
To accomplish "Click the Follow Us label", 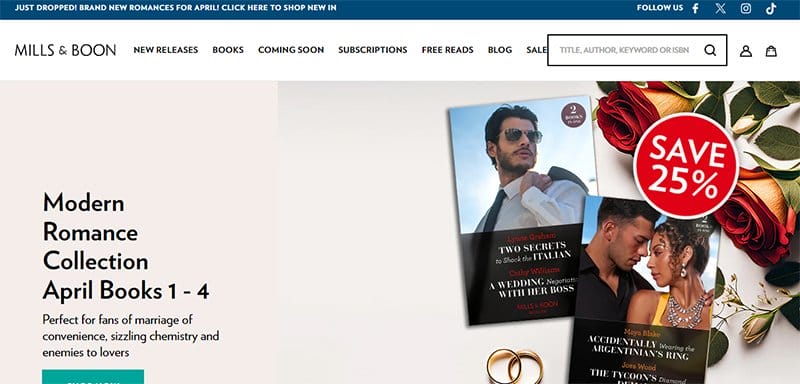I will pos(660,8).
